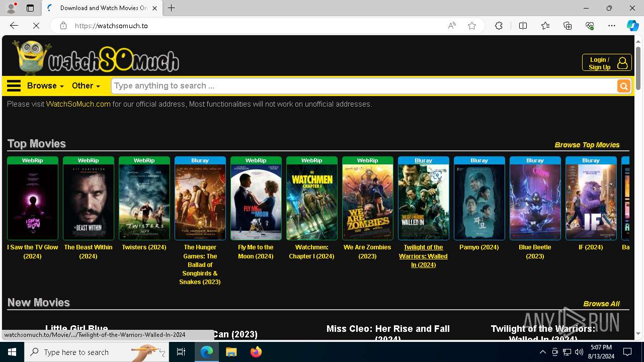Click the browser profile avatar icon
Image resolution: width=644 pixels, height=362 pixels.
click(11, 8)
